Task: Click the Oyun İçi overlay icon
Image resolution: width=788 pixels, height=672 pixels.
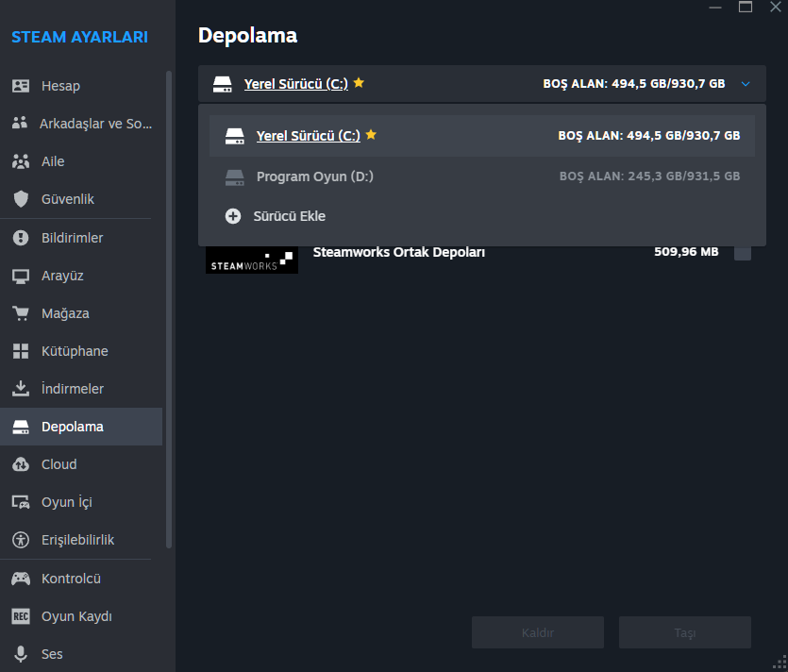Action: (21, 502)
